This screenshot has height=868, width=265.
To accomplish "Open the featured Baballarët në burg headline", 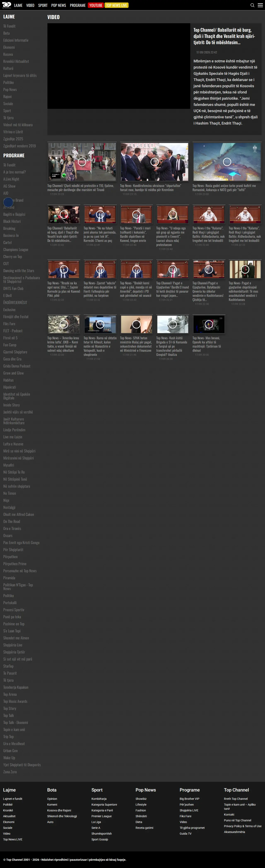I will (224, 36).
